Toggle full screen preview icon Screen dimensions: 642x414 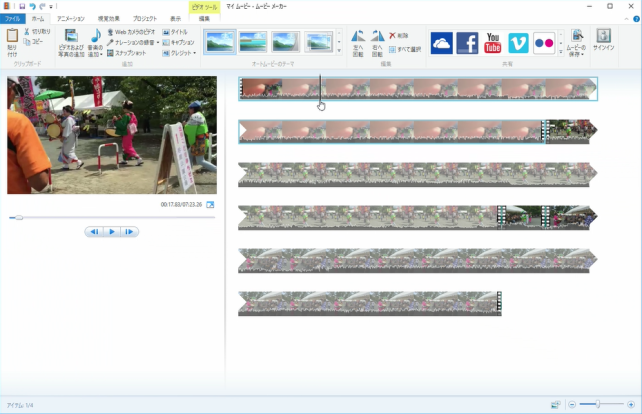(x=210, y=204)
